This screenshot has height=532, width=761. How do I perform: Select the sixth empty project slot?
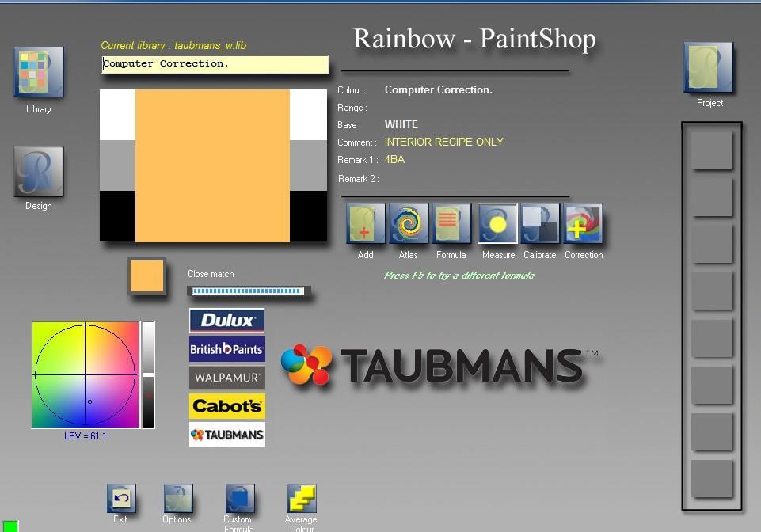(711, 385)
